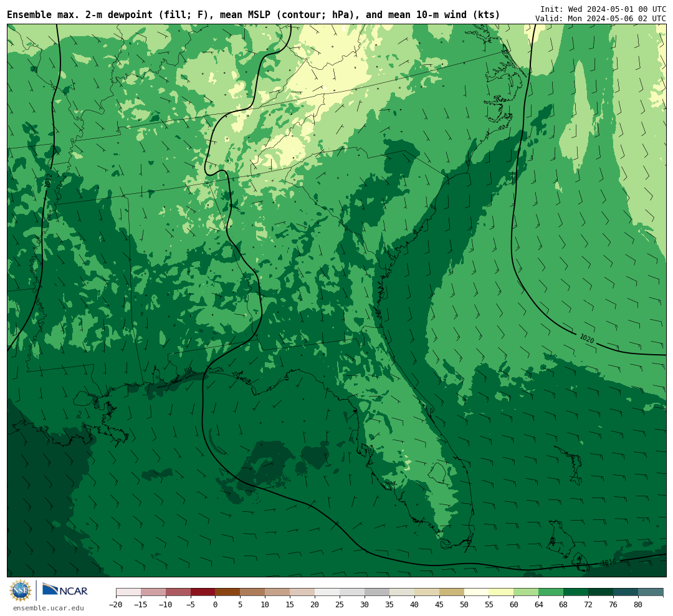Click the NCAR logo
The width and height of the screenshot is (673, 616).
[x=65, y=591]
